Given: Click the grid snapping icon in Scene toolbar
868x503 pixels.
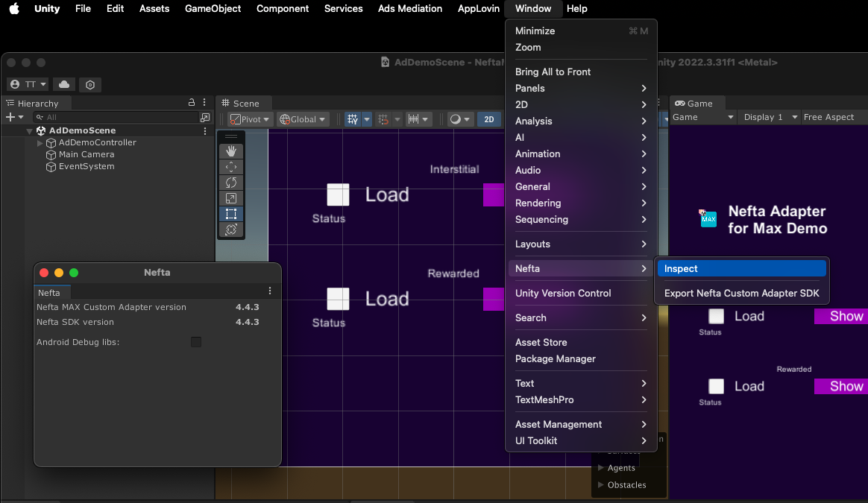Looking at the screenshot, I should click(383, 119).
